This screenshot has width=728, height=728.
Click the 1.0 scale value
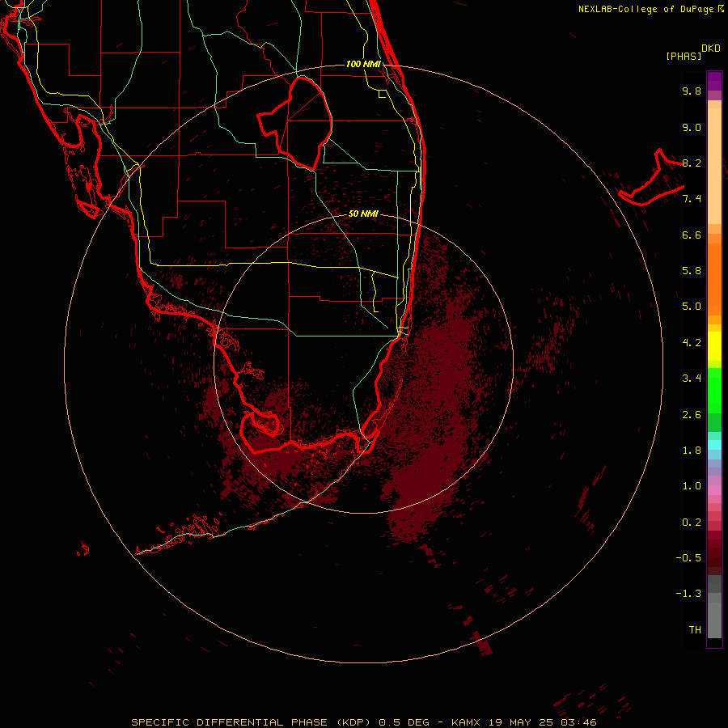pos(692,486)
